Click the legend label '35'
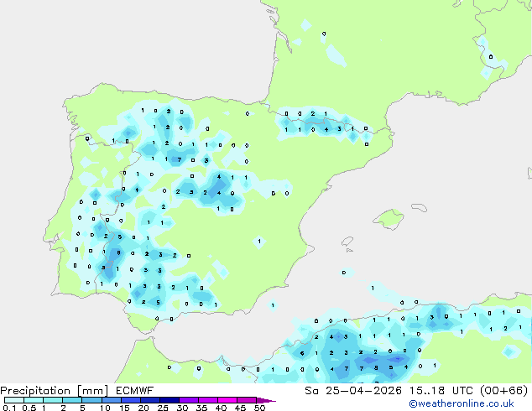The height and width of the screenshot is (411, 532). tap(201, 408)
